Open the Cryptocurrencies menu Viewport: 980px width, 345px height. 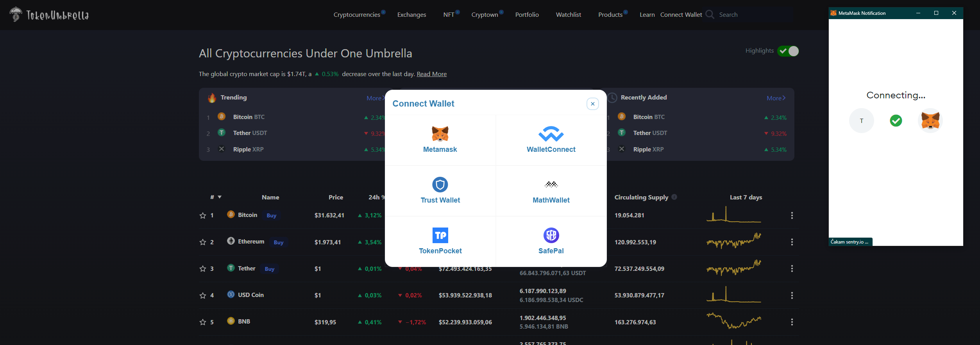tap(357, 14)
